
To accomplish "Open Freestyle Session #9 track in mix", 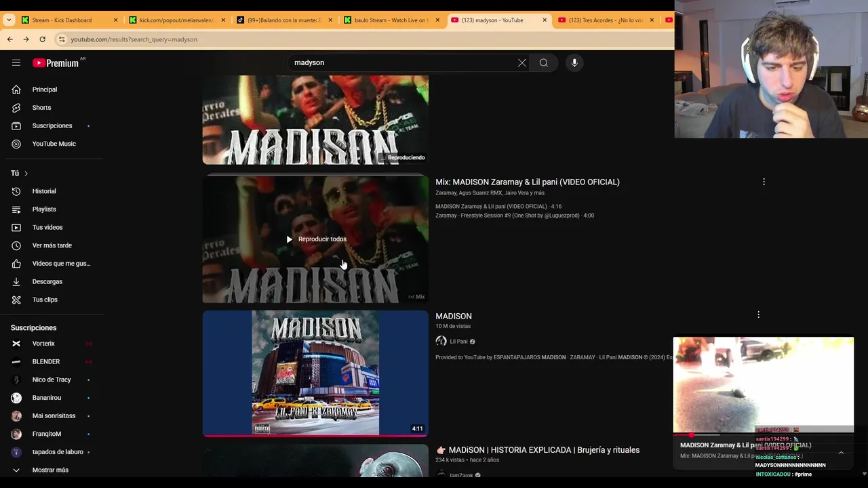I will click(x=515, y=216).
